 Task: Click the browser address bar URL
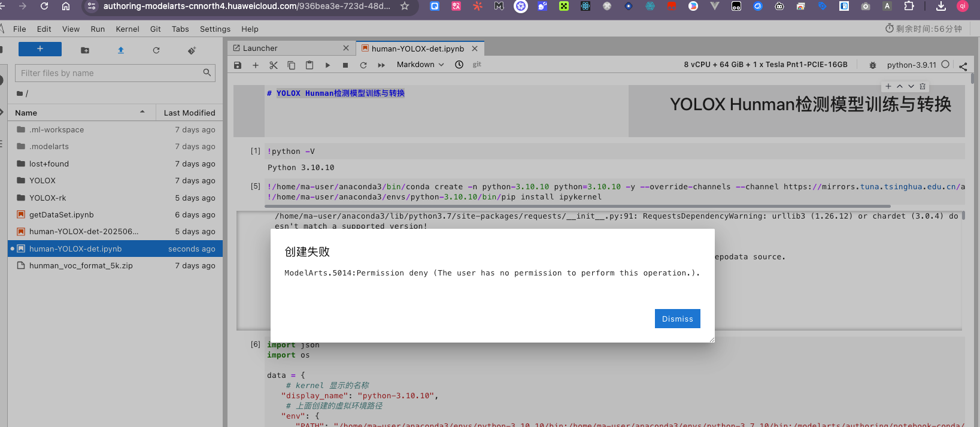[x=247, y=6]
